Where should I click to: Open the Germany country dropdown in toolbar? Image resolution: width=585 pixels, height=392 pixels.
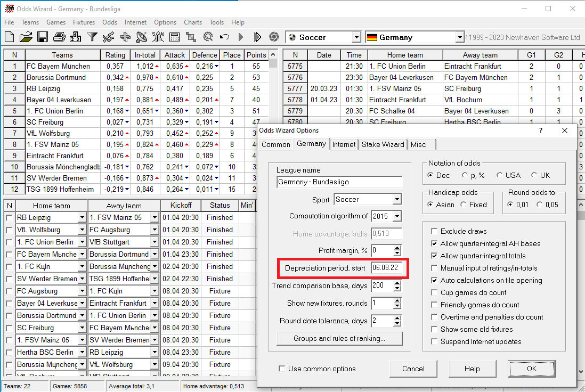[x=460, y=37]
